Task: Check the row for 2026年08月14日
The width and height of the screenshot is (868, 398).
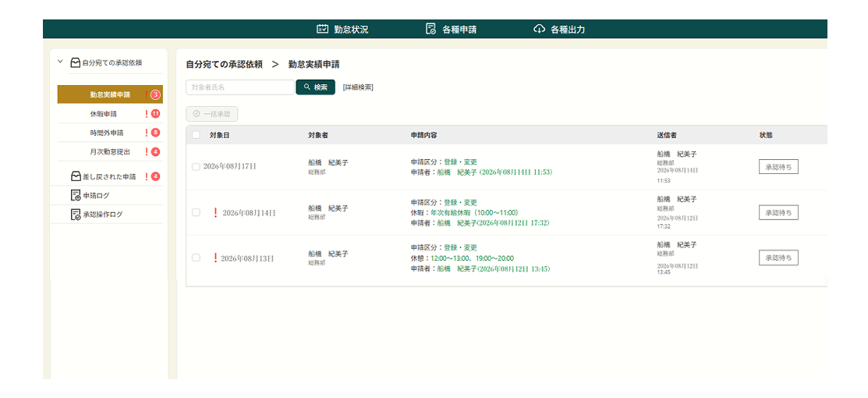Action: (x=196, y=212)
